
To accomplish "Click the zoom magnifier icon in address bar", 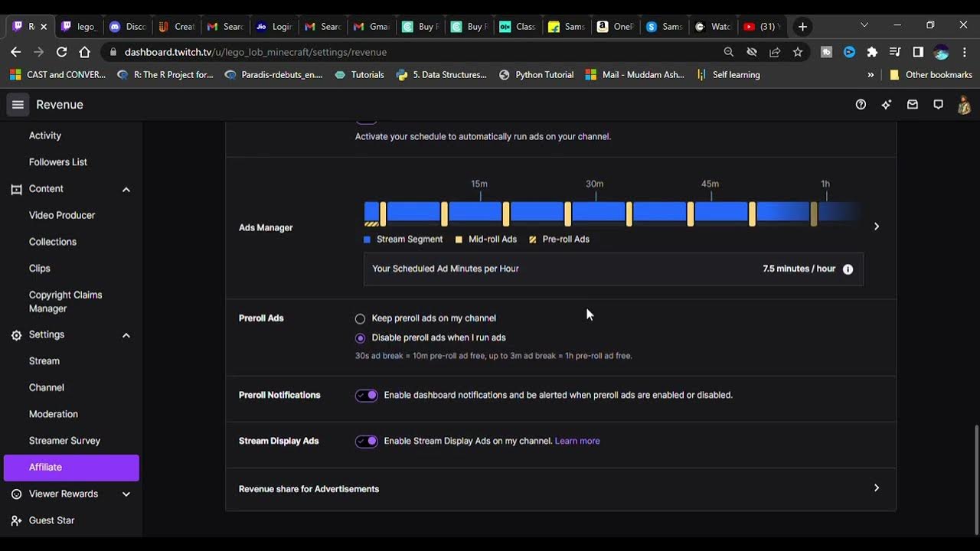I will (729, 52).
